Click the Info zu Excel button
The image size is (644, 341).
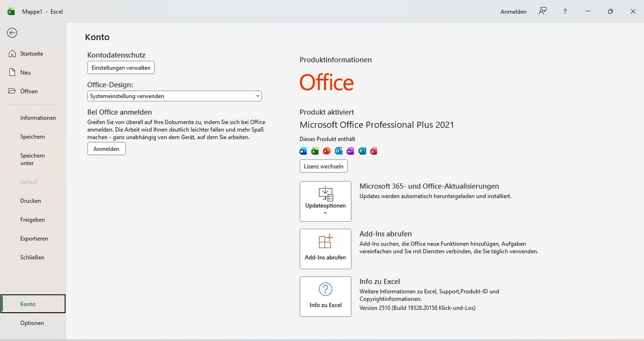pos(325,296)
